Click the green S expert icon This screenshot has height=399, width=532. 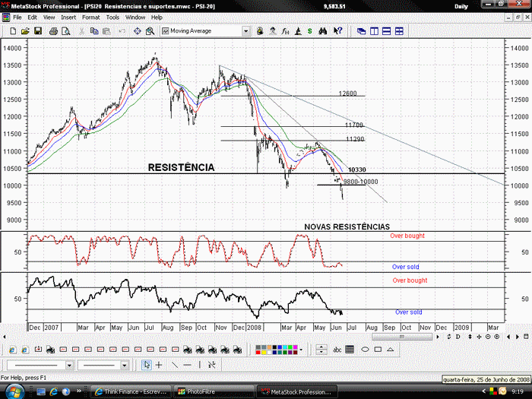pos(310,31)
